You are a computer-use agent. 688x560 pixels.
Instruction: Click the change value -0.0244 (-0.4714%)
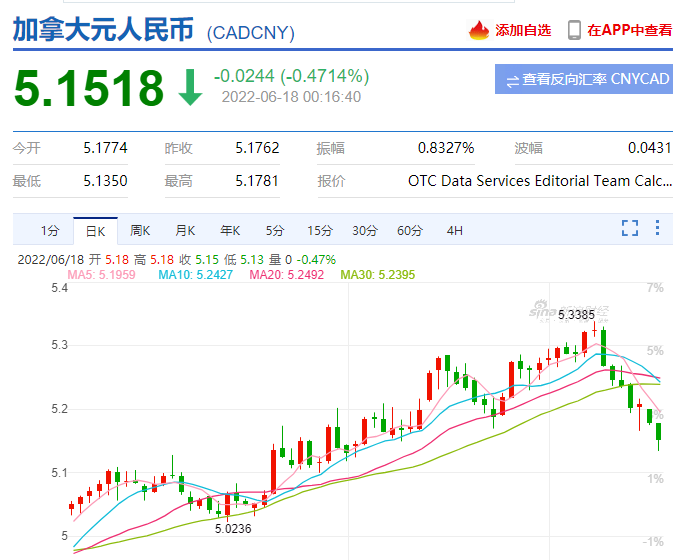291,76
